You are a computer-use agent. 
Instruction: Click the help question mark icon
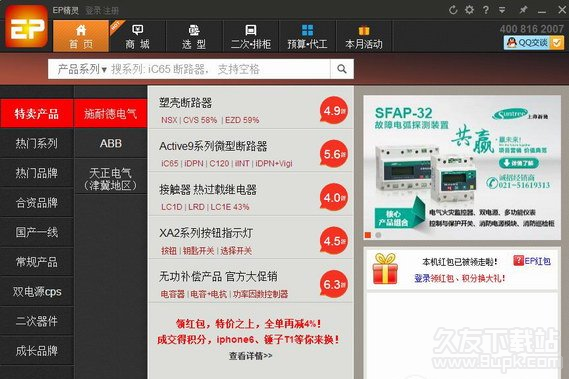486,10
